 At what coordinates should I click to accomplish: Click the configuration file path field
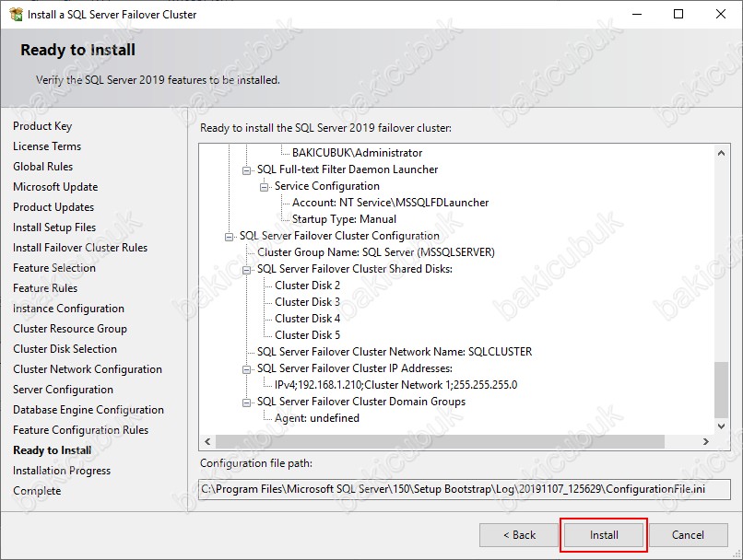click(x=464, y=489)
